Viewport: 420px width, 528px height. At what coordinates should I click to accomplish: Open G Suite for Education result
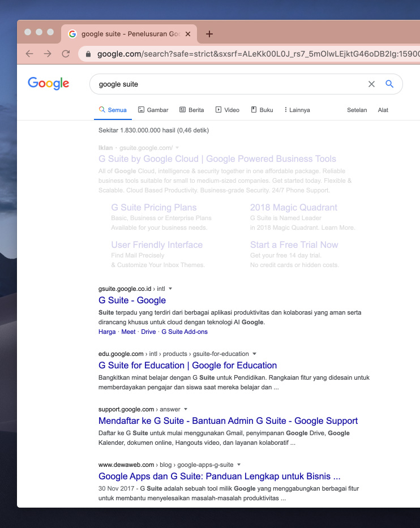[187, 365]
